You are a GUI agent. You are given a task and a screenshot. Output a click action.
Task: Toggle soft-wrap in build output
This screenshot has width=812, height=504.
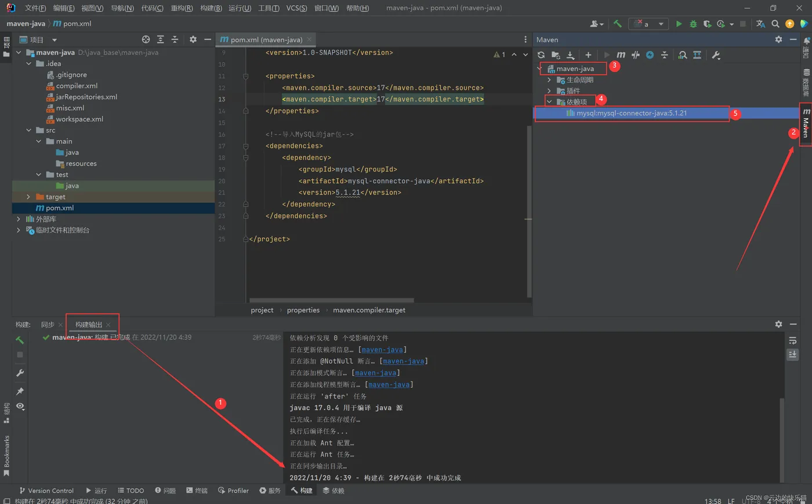(793, 340)
